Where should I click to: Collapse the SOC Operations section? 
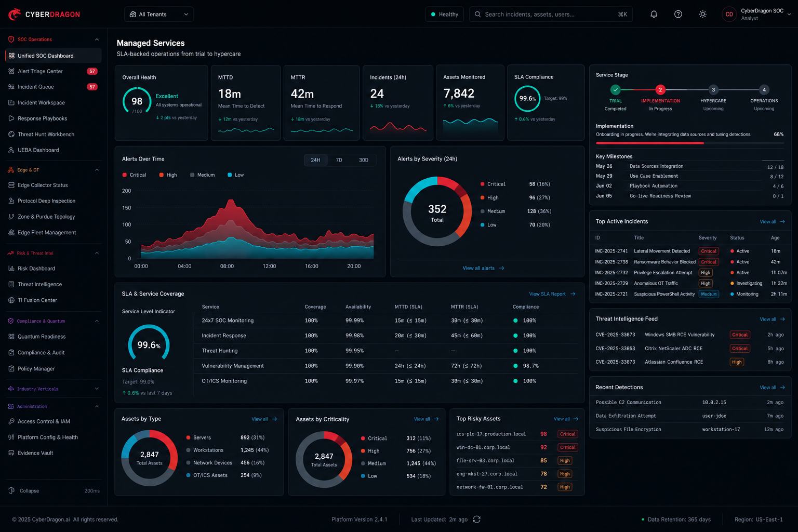pos(97,39)
